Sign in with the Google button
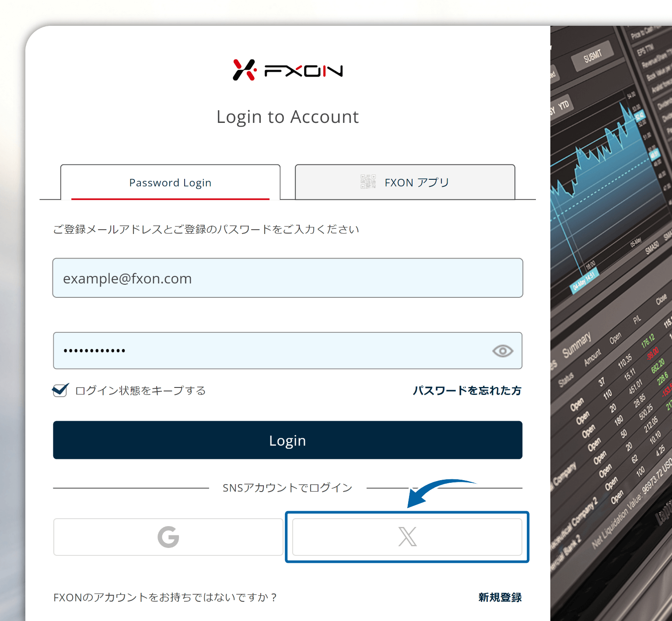 tap(168, 537)
